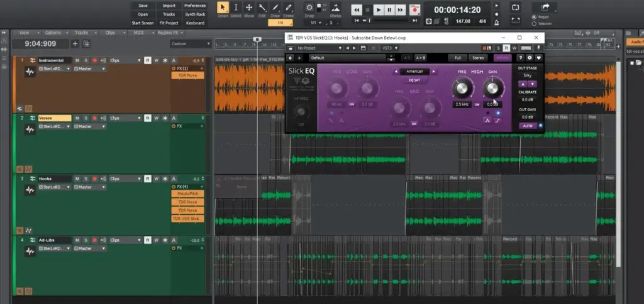
Task: Open SlickEQ help question mark
Action: pos(520,58)
